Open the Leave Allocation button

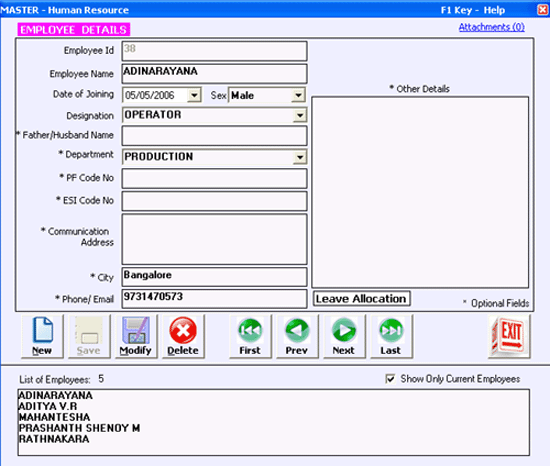pos(361,299)
